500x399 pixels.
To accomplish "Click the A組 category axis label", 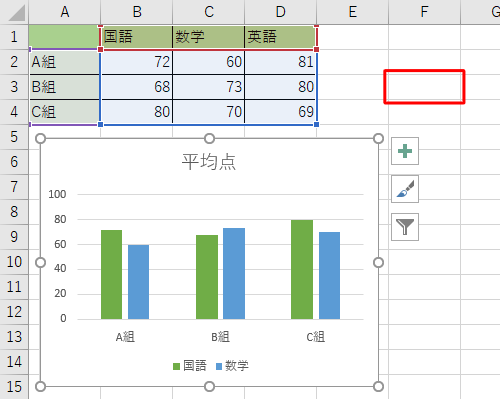I will click(x=125, y=337).
